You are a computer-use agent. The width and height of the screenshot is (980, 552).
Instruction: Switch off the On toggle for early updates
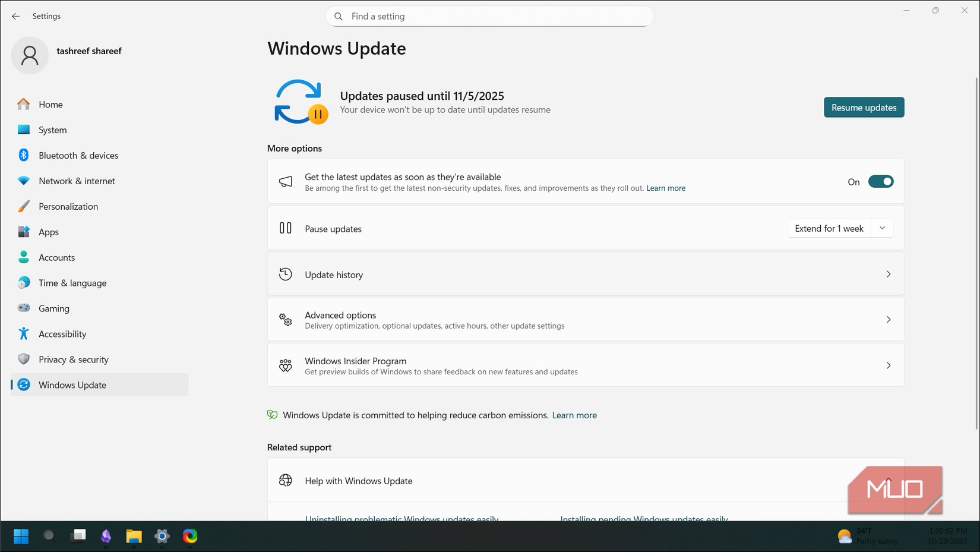[881, 181]
